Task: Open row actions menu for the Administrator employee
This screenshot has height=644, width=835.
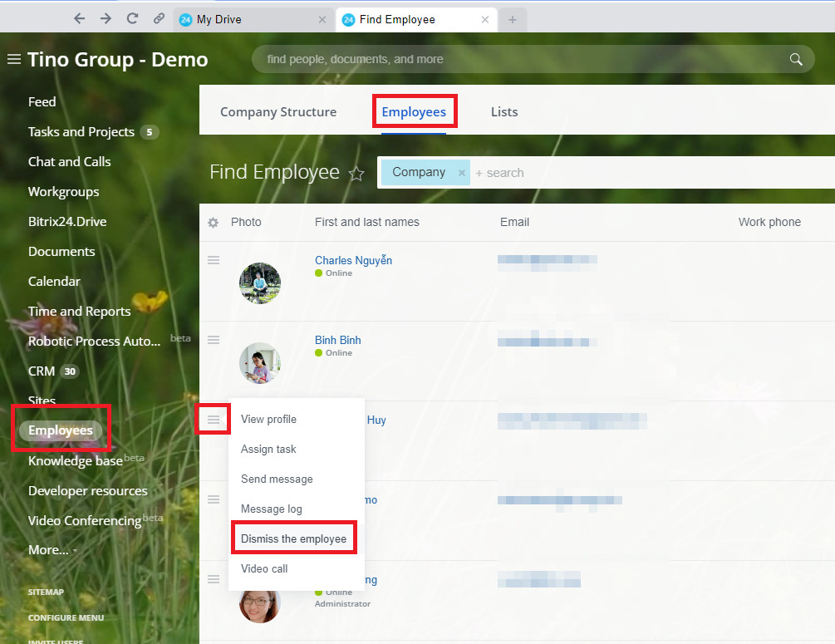Action: [214, 579]
